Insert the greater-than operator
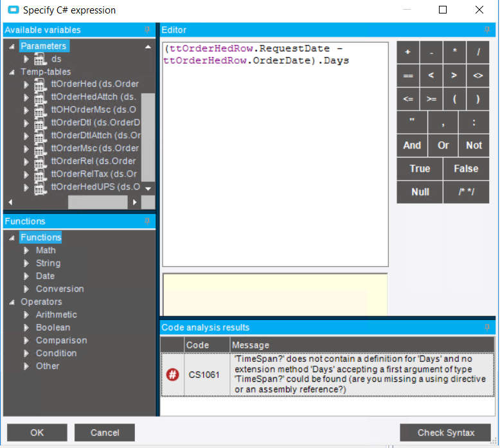 pyautogui.click(x=454, y=76)
